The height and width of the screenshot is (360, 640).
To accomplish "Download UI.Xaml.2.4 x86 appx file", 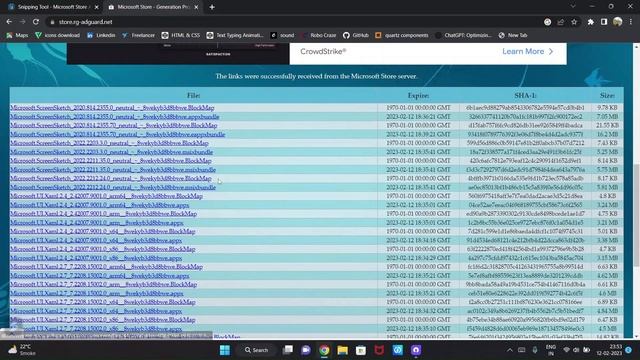I will [x=96, y=258].
